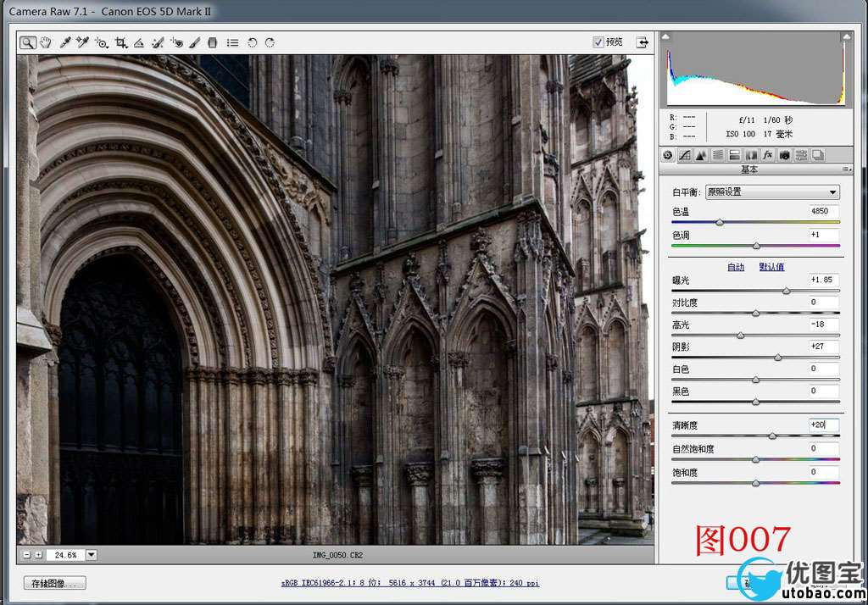Open the Camera Calibration panel tab
Image resolution: width=868 pixels, height=605 pixels.
coord(784,156)
